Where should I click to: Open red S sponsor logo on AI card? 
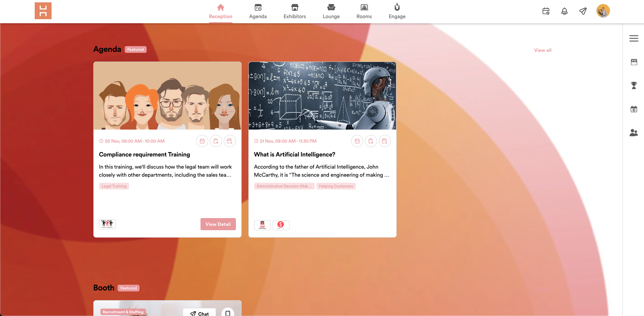[281, 225]
